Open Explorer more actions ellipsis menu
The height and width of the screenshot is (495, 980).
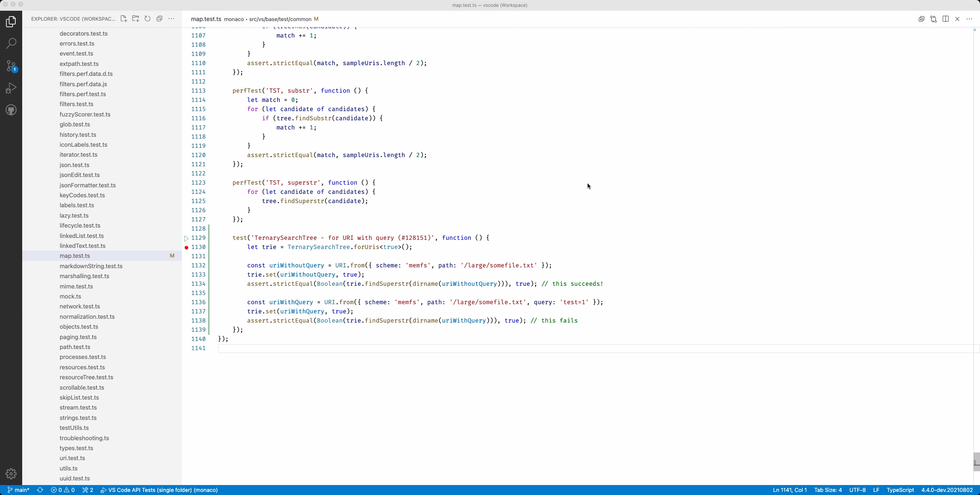pyautogui.click(x=171, y=19)
